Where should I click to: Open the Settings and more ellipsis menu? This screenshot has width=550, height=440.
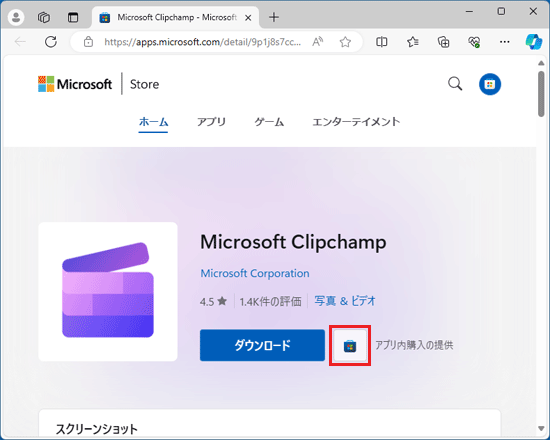click(504, 42)
